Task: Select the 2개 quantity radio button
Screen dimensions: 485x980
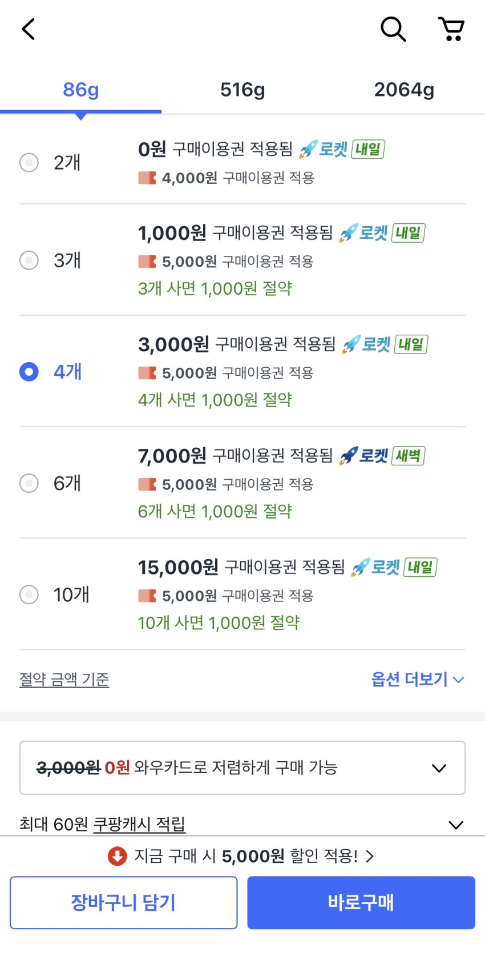Action: (29, 163)
